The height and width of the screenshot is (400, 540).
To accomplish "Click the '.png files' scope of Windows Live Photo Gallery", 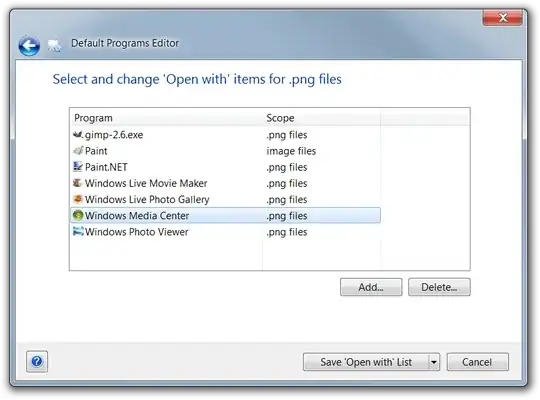I will coord(287,200).
